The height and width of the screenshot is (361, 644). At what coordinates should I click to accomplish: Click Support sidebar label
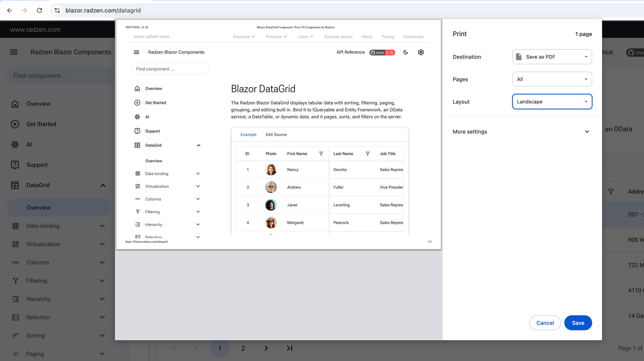[37, 165]
